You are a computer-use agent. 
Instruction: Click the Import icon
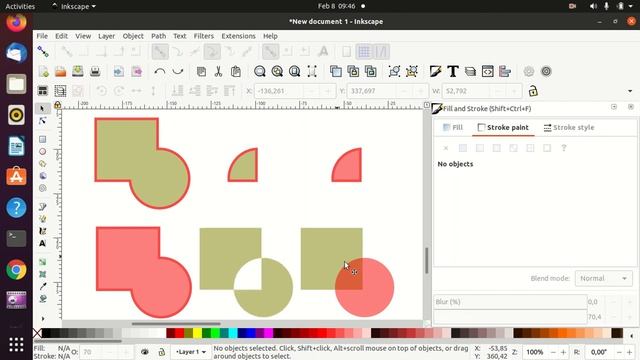(119, 71)
